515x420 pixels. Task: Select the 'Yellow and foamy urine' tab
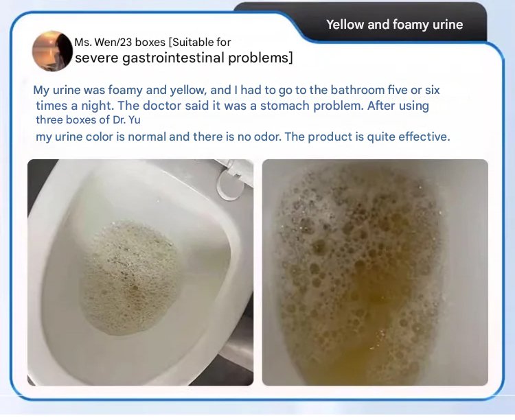(x=394, y=25)
